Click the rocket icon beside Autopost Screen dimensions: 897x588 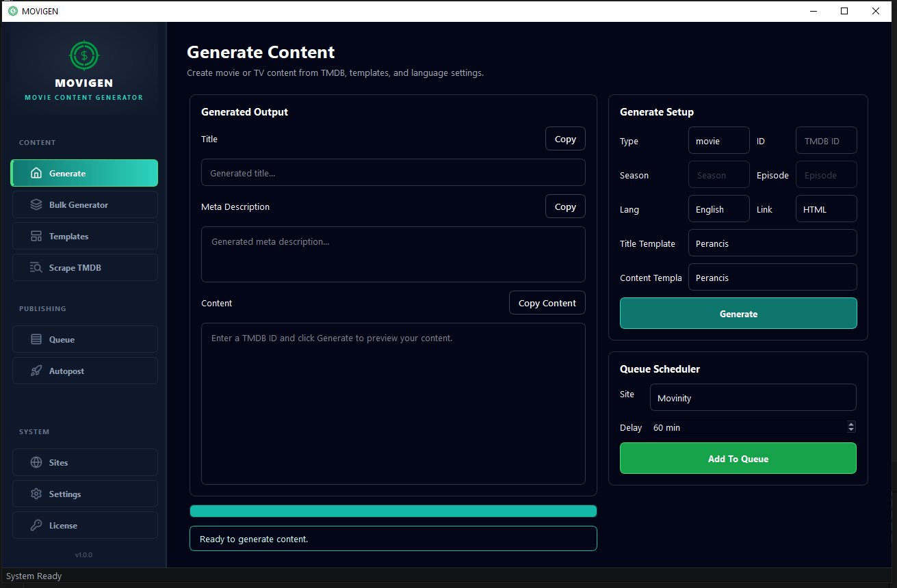click(36, 371)
